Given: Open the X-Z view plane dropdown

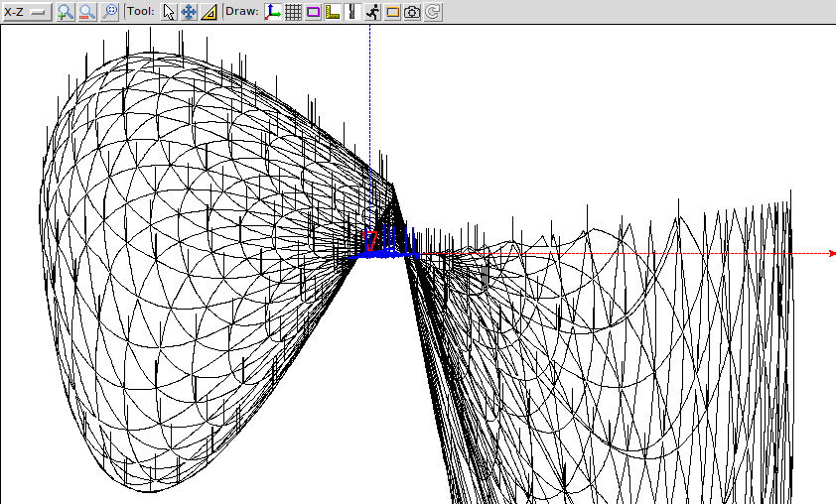Looking at the screenshot, I should pyautogui.click(x=27, y=12).
